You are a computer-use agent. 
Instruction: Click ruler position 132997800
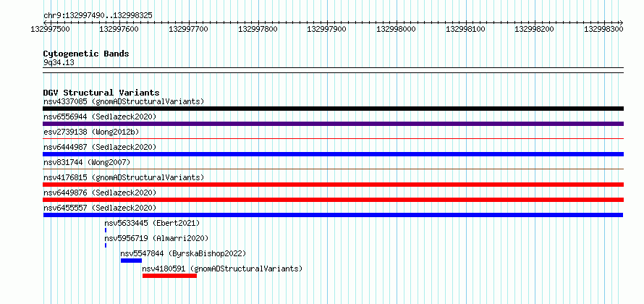(x=258, y=29)
